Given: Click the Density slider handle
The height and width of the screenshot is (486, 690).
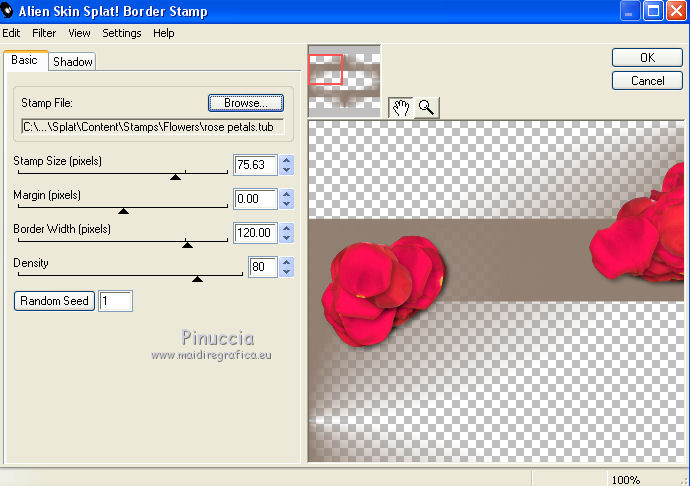Looking at the screenshot, I should coord(198,279).
